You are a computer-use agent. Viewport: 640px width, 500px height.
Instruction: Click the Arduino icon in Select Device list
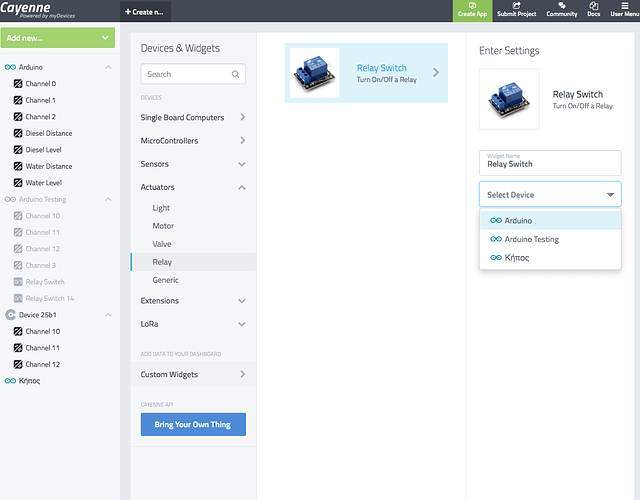pyautogui.click(x=496, y=220)
